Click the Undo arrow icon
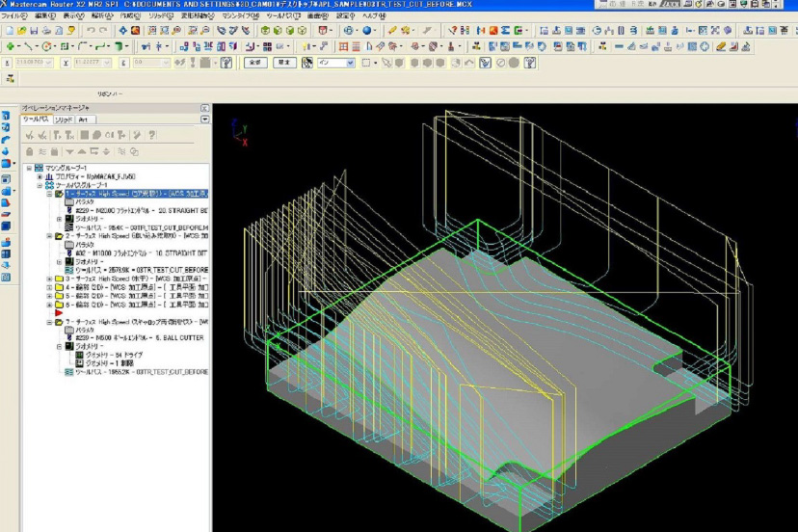798x532 pixels. (x=92, y=30)
